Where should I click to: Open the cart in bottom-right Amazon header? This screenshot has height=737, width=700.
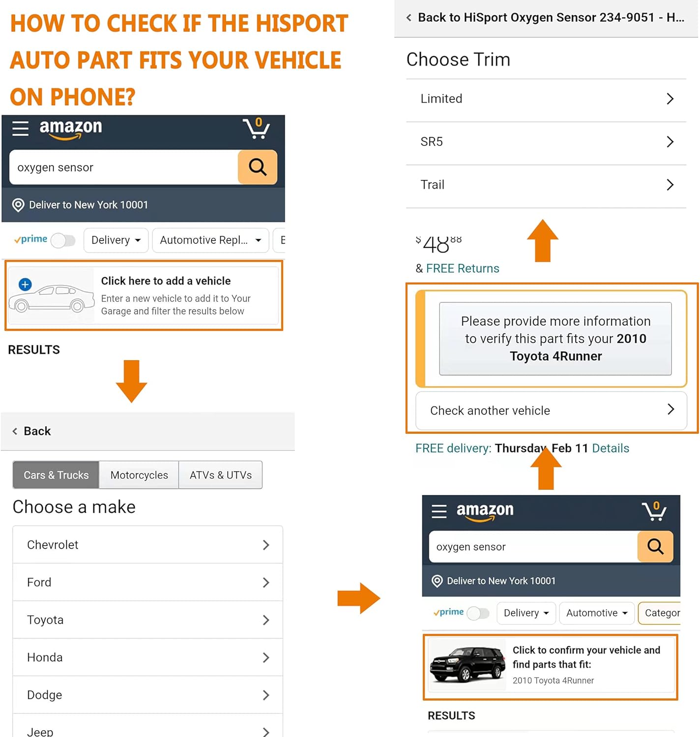coord(654,511)
